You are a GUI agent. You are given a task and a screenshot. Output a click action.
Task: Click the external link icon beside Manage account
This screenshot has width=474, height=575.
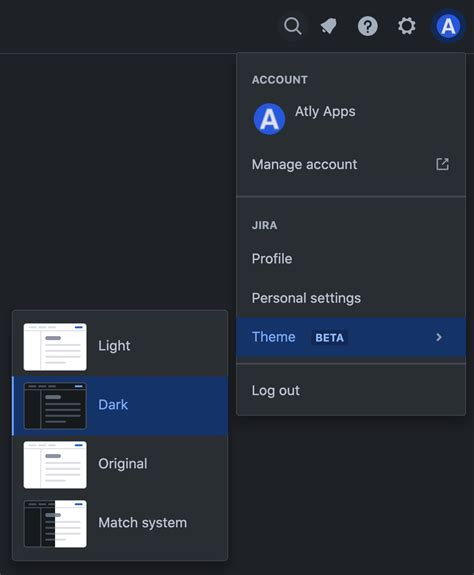pos(442,164)
